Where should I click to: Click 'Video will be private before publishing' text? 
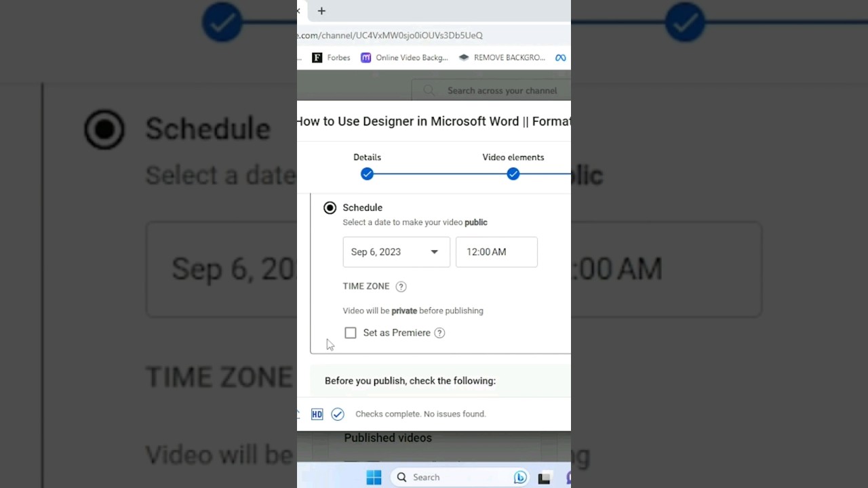coord(413,310)
